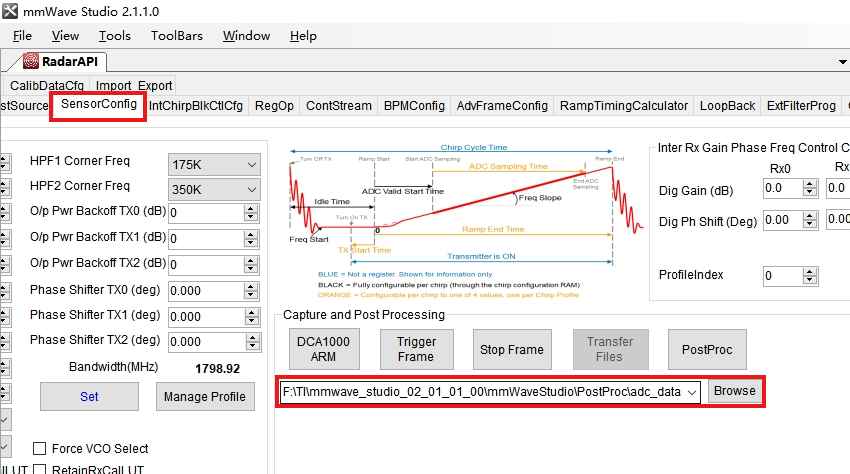Adjust the O/p Pwr Backoff TX2 spinner

[251, 265]
